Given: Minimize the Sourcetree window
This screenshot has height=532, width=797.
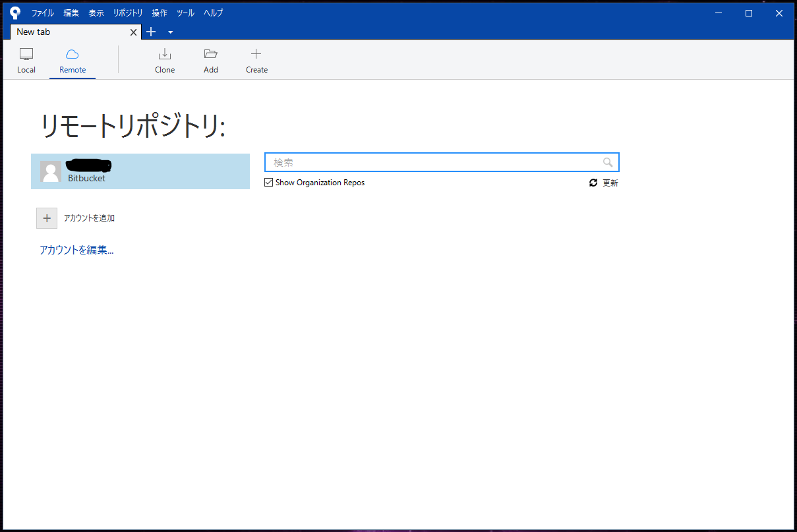Looking at the screenshot, I should pos(719,13).
